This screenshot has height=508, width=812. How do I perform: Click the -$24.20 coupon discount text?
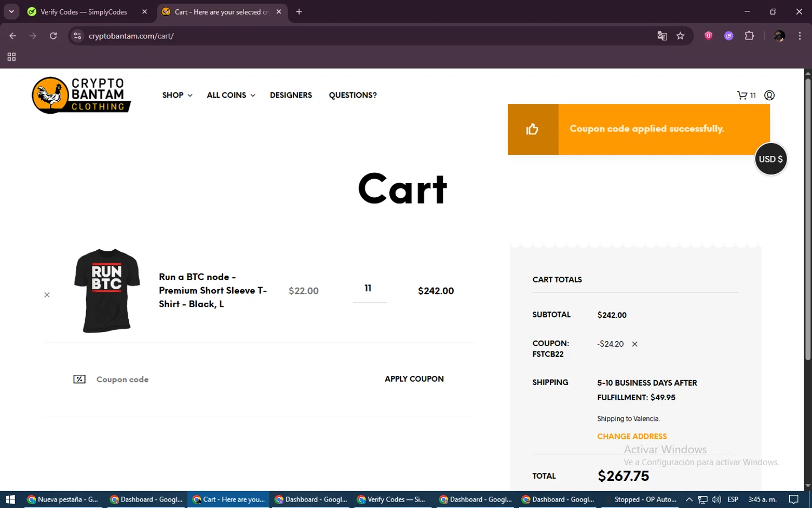pos(610,344)
